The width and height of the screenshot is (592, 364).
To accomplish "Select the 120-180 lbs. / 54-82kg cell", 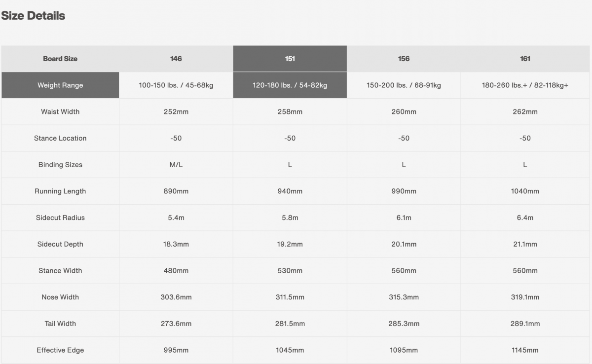I will 290,85.
